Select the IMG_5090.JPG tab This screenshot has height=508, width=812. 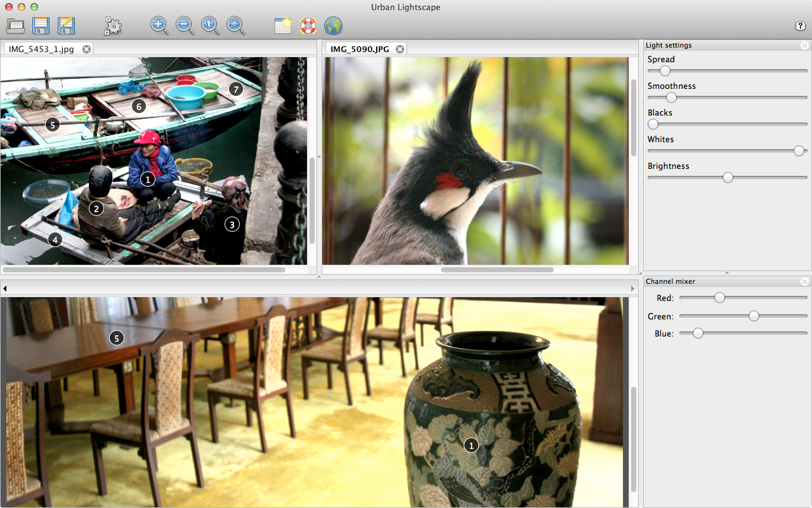360,49
